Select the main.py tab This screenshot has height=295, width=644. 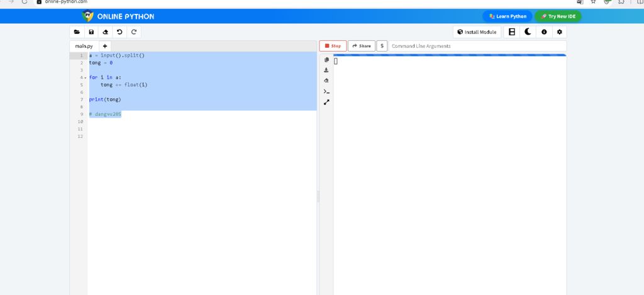coord(84,46)
